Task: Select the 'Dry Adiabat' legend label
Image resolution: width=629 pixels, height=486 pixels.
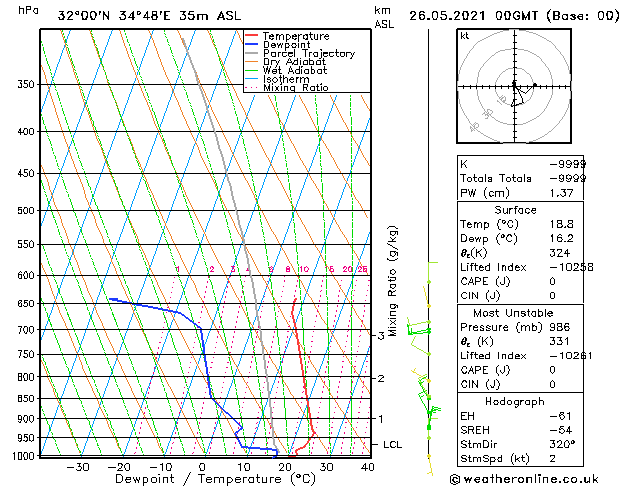Action: click(294, 62)
